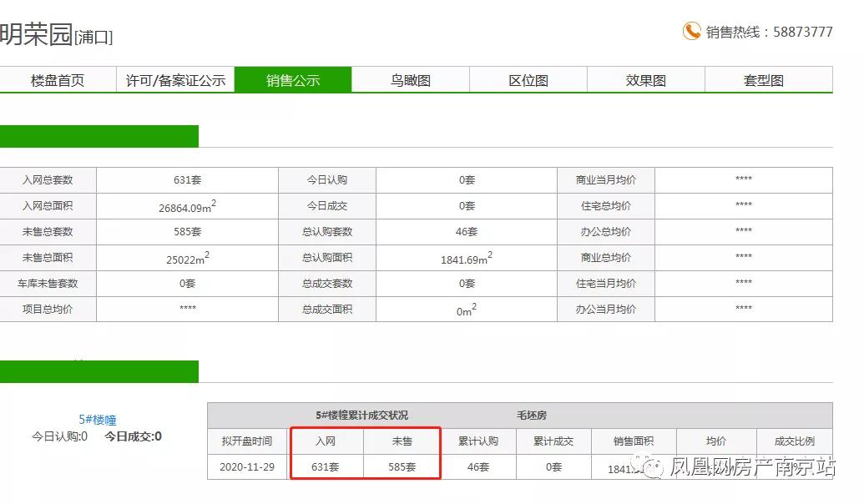Image resolution: width=864 pixels, height=504 pixels.
Task: Switch to the 鸟瞰图 tab
Action: click(412, 78)
